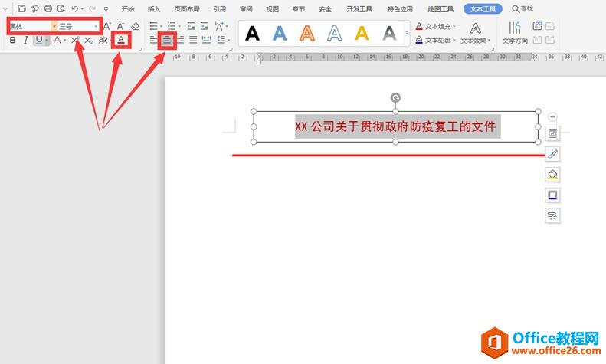The height and width of the screenshot is (364, 606).
Task: Apply the blue WordArt style
Action: pos(280,33)
